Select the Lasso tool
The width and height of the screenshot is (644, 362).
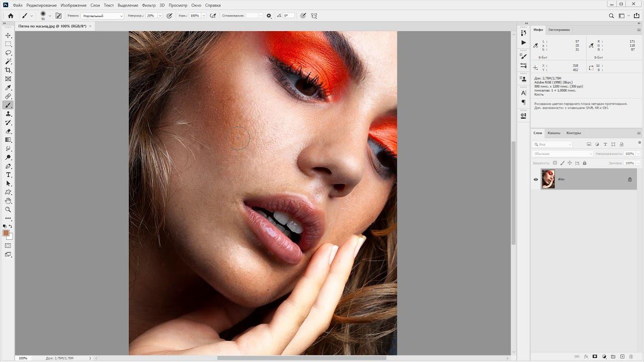pos(8,53)
